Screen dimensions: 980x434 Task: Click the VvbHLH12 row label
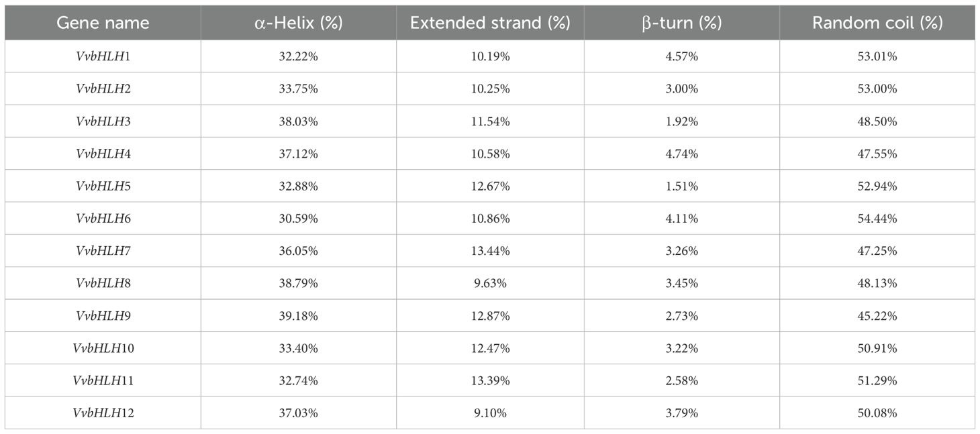[103, 413]
